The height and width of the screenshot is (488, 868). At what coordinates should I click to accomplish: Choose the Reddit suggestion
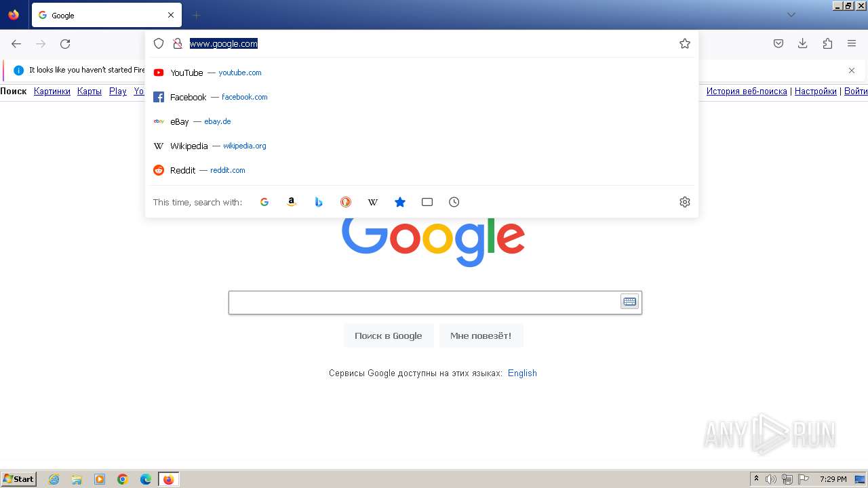point(422,170)
